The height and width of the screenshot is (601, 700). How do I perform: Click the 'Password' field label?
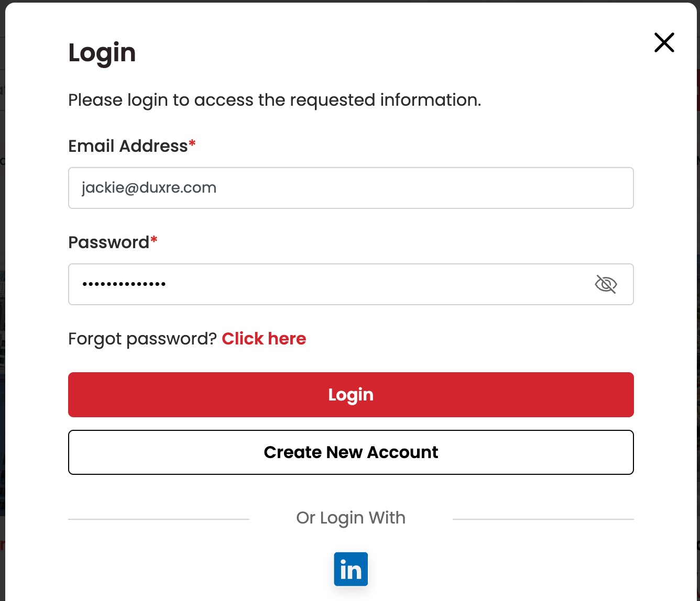pyautogui.click(x=108, y=242)
